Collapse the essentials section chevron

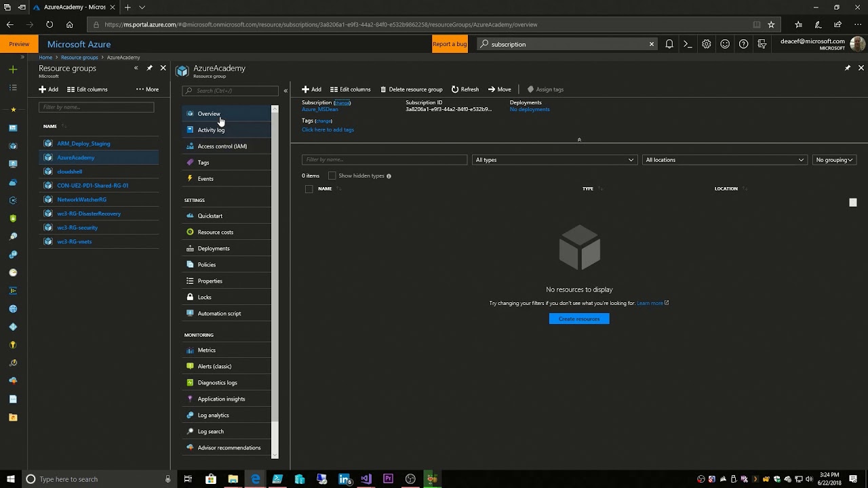tap(579, 140)
